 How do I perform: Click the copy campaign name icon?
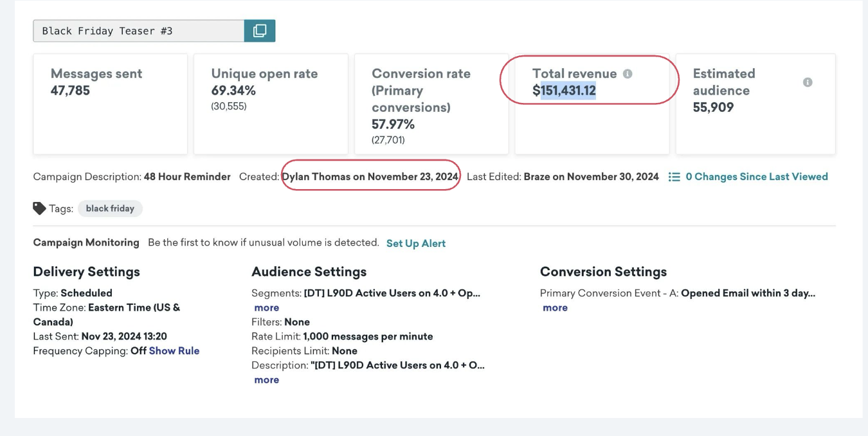(260, 30)
